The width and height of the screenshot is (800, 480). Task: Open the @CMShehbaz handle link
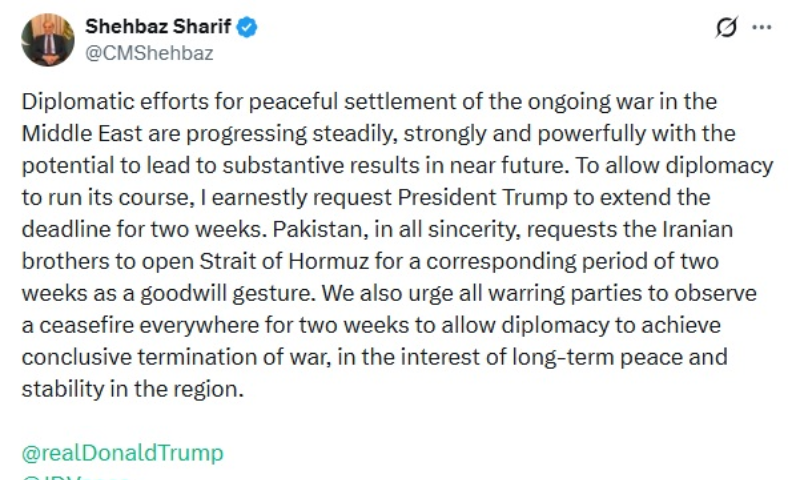click(x=150, y=54)
